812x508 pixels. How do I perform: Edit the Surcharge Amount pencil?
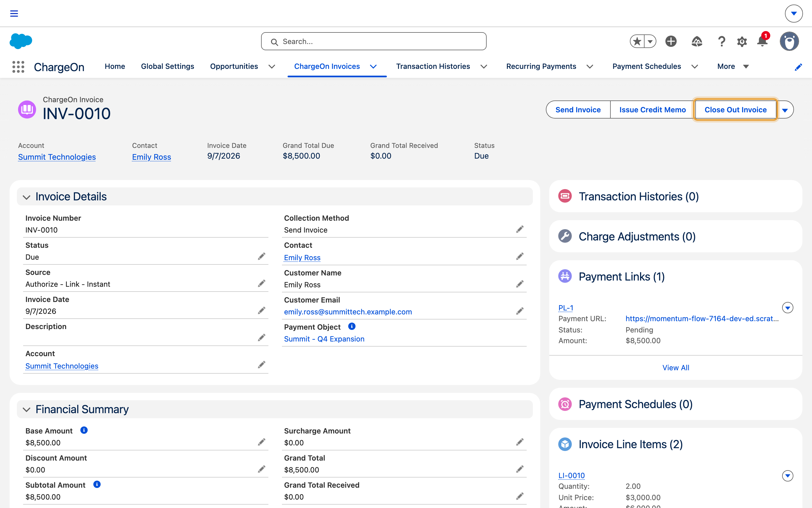(520, 442)
